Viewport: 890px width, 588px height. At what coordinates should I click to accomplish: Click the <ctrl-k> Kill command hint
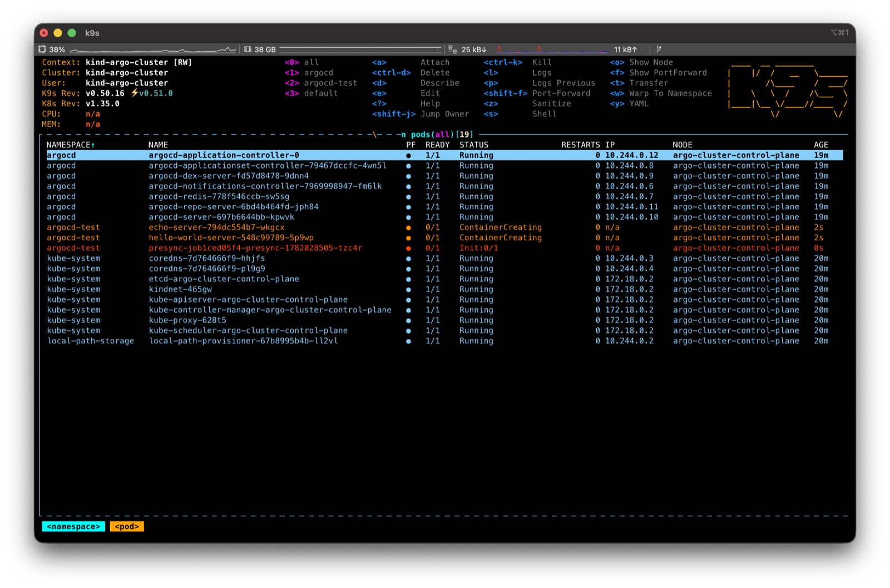click(x=517, y=62)
